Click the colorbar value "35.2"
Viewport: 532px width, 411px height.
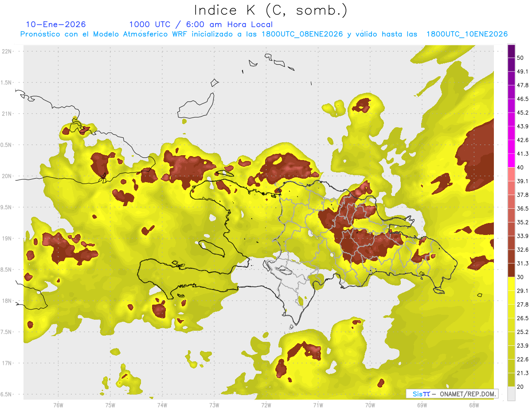523,223
